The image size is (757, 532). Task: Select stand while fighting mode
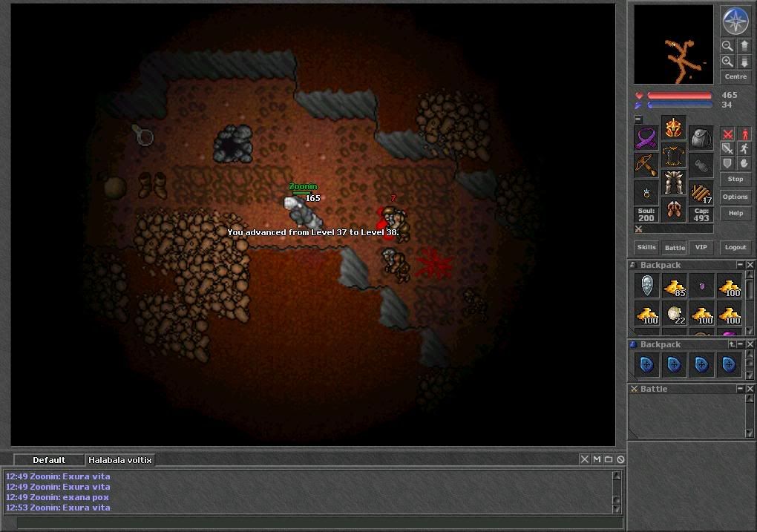click(744, 134)
